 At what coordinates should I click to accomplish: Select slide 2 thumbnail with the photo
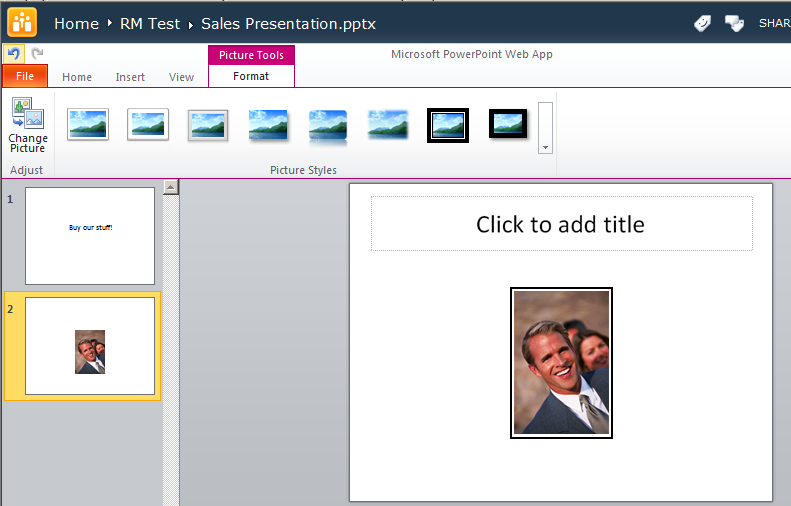tap(90, 346)
